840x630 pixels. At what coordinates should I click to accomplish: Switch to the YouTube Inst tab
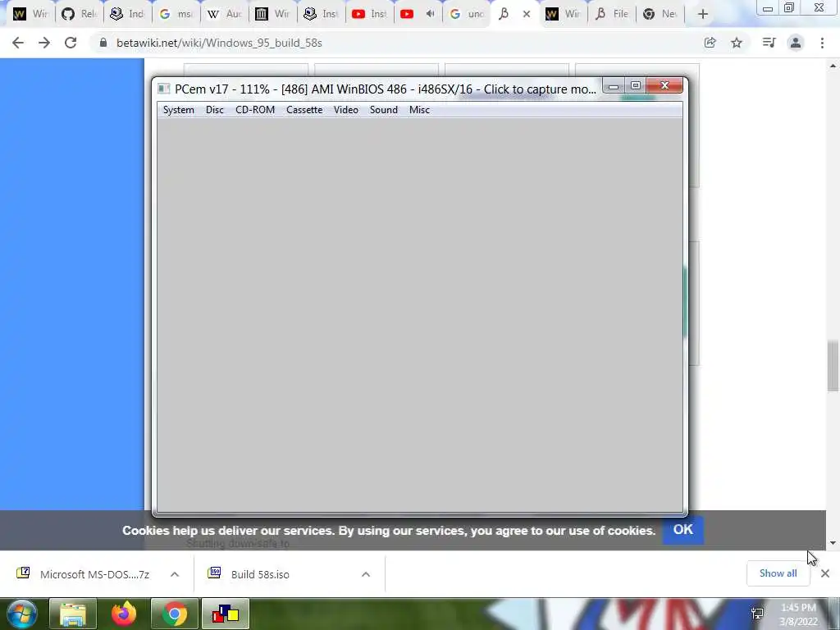pos(370,15)
